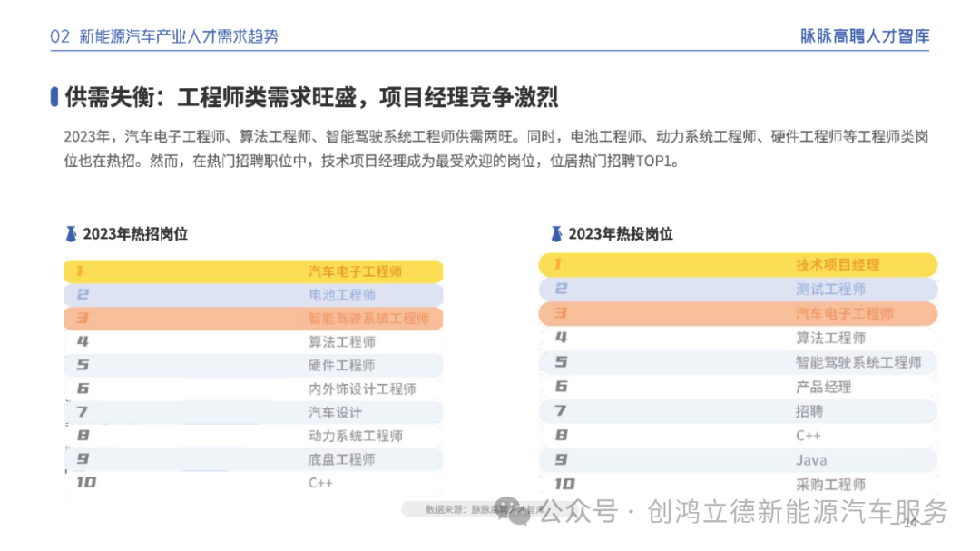Click the 采购工程师 row

point(830,484)
